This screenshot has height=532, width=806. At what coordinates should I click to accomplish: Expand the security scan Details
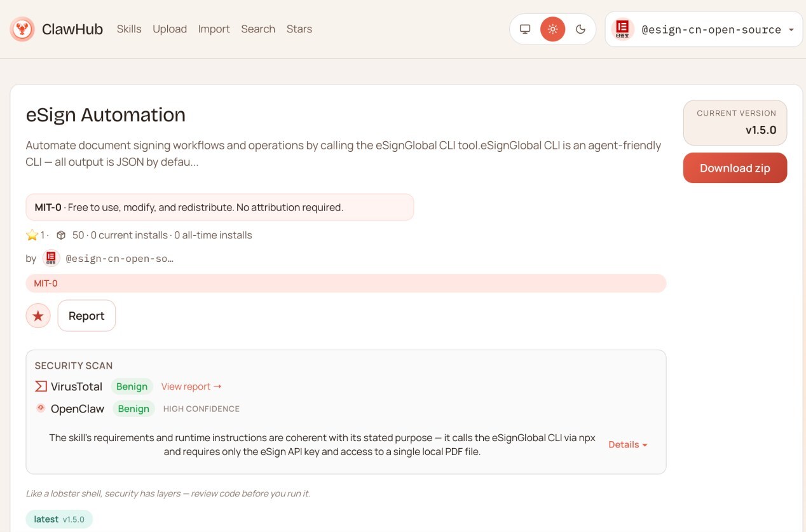click(x=627, y=444)
